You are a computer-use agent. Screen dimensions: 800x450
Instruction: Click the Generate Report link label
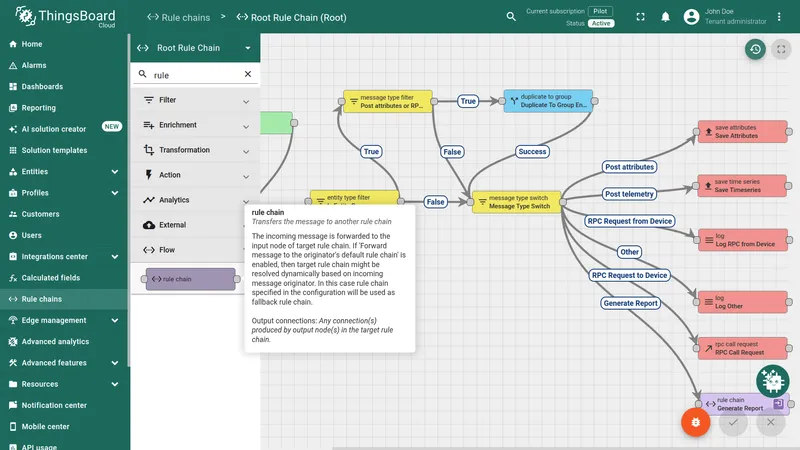coord(630,303)
